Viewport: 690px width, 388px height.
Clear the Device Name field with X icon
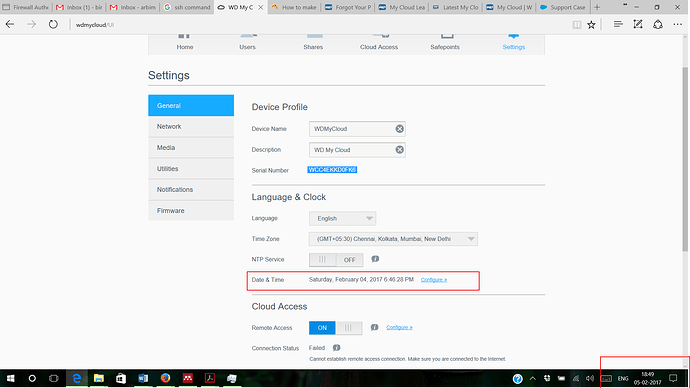click(x=399, y=129)
